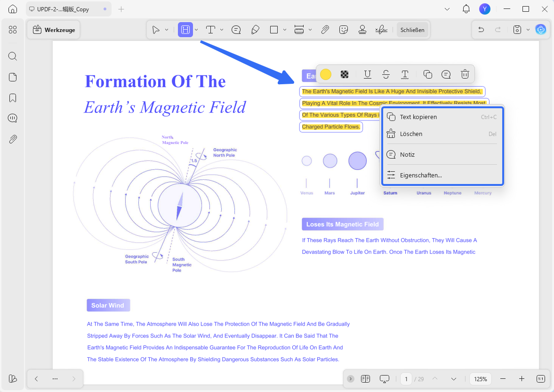Viewport: 554px width, 392px height.
Task: Open the attachment paperclip tool in the toolbar
Action: tap(325, 30)
